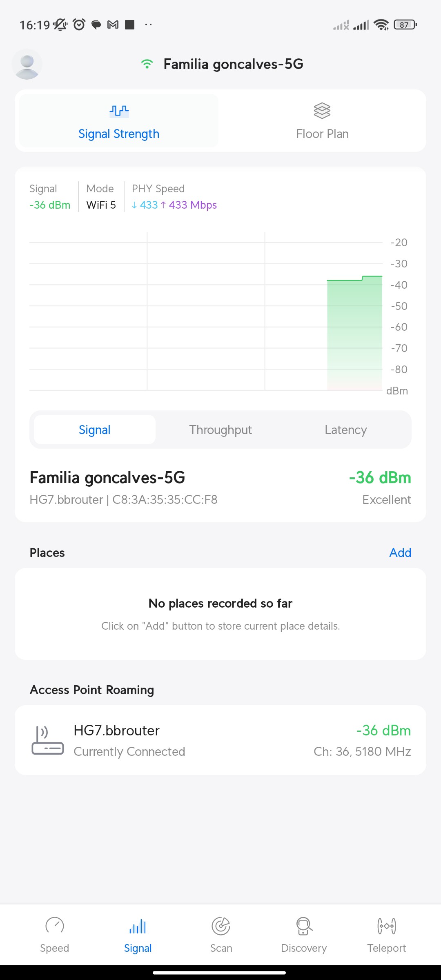Tap the HG7.bbrouter router icon
Screen dimensions: 441x980
48,740
